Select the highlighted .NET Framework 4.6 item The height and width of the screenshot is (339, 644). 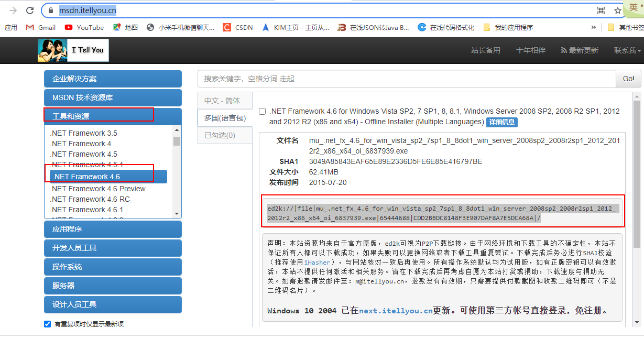point(108,177)
